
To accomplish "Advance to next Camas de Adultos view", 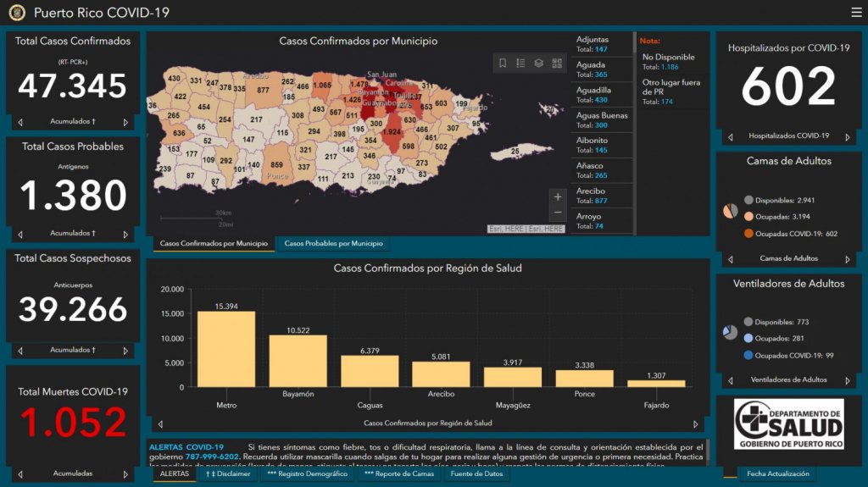I will [849, 258].
